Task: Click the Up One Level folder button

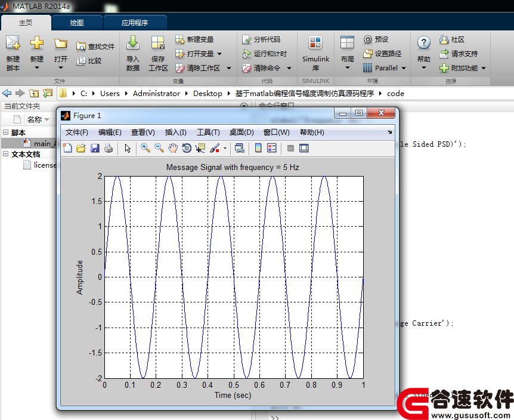Action: tap(34, 94)
